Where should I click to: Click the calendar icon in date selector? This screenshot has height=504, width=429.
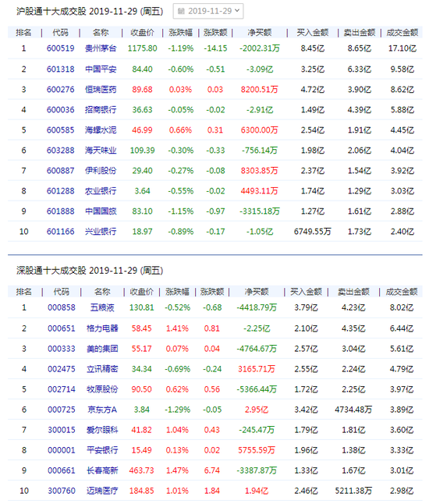[181, 11]
